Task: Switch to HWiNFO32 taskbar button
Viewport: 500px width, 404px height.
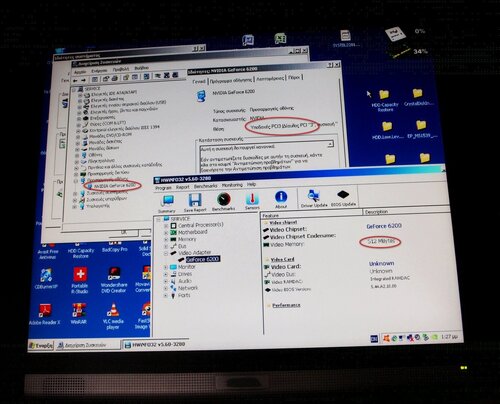Action: point(155,345)
